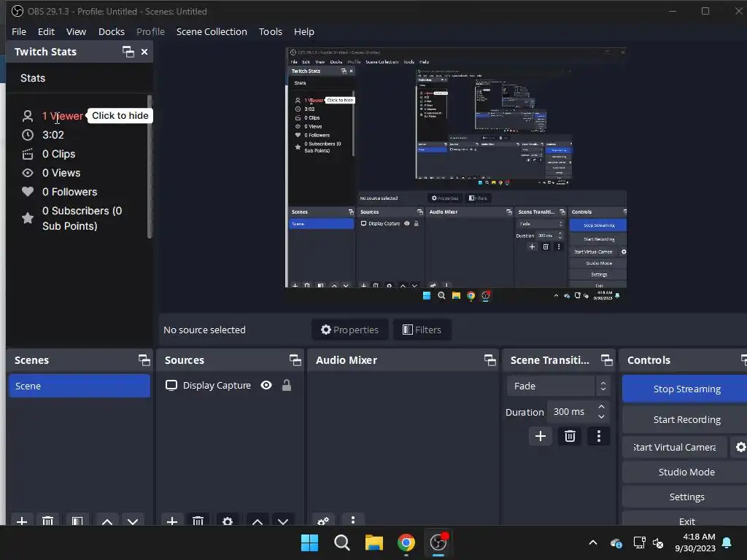747x560 pixels.
Task: Open the Fade transition dropdown
Action: point(558,386)
